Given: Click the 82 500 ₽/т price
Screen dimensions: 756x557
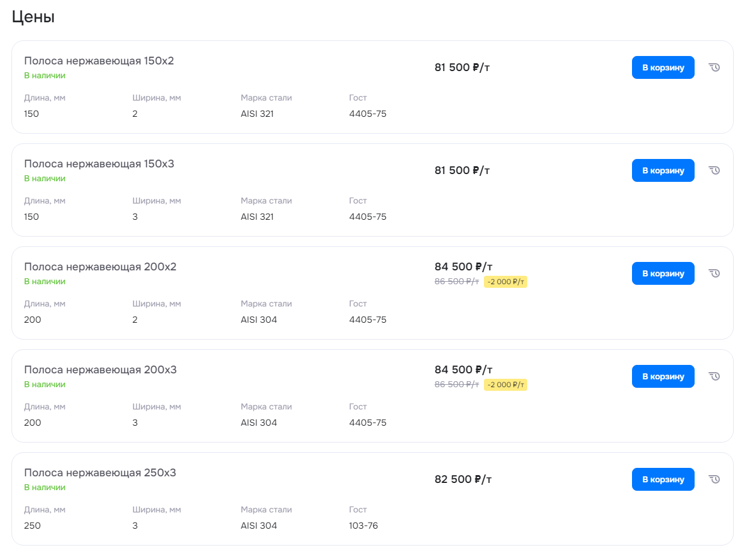Looking at the screenshot, I should 462,479.
